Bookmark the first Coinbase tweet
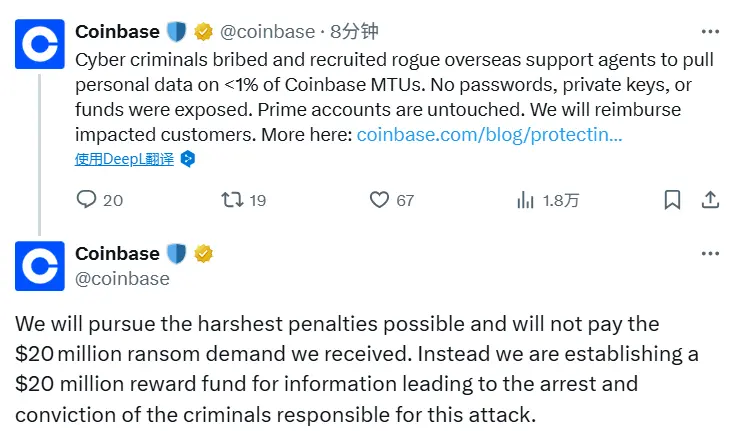This screenshot has height=431, width=734. click(673, 199)
